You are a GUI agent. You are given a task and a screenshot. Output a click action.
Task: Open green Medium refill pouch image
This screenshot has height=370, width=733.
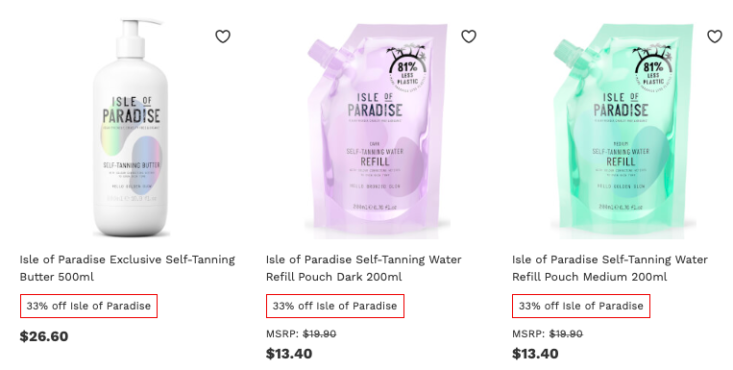(623, 131)
